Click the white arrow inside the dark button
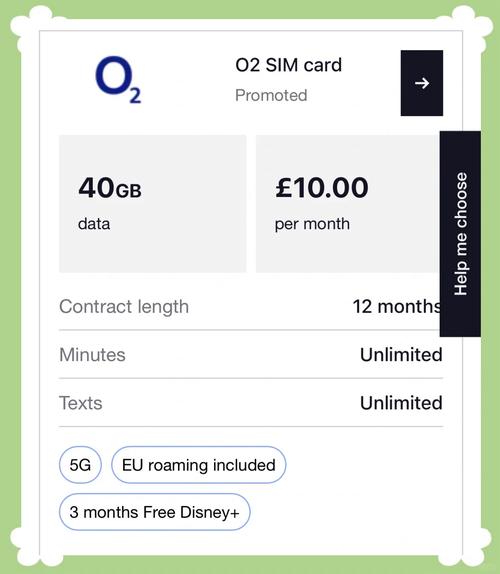 pos(422,83)
